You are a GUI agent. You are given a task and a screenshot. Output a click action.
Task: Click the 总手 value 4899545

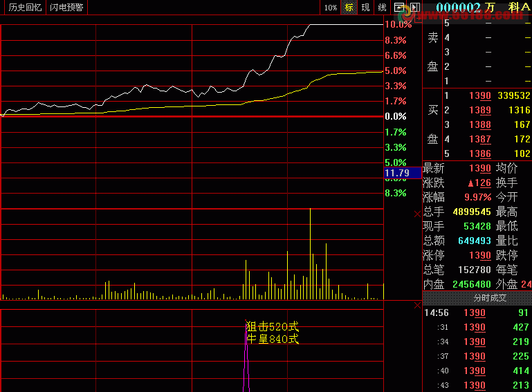472,212
